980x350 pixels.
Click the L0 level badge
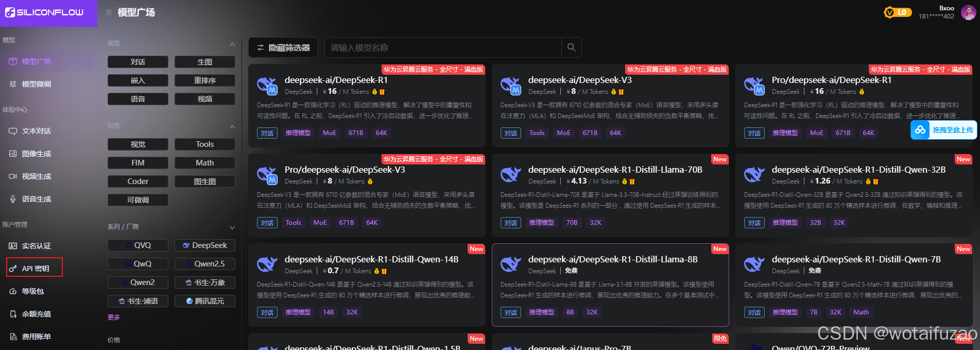point(898,12)
